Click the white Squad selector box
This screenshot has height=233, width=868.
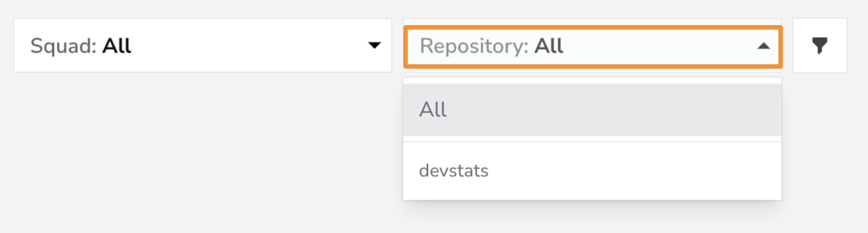click(x=203, y=45)
